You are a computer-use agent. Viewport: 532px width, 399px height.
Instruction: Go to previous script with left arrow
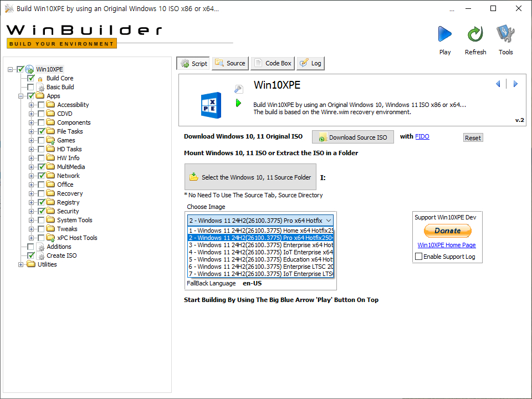(498, 84)
